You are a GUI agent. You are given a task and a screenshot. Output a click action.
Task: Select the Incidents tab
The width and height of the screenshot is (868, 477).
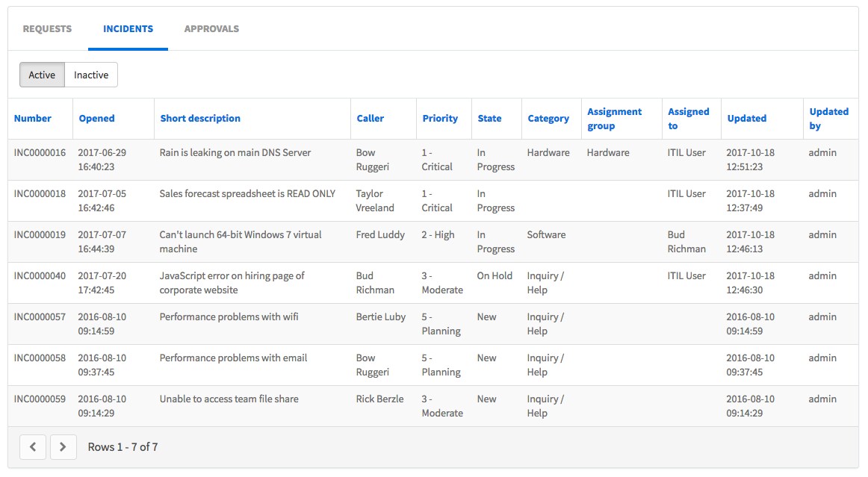128,29
